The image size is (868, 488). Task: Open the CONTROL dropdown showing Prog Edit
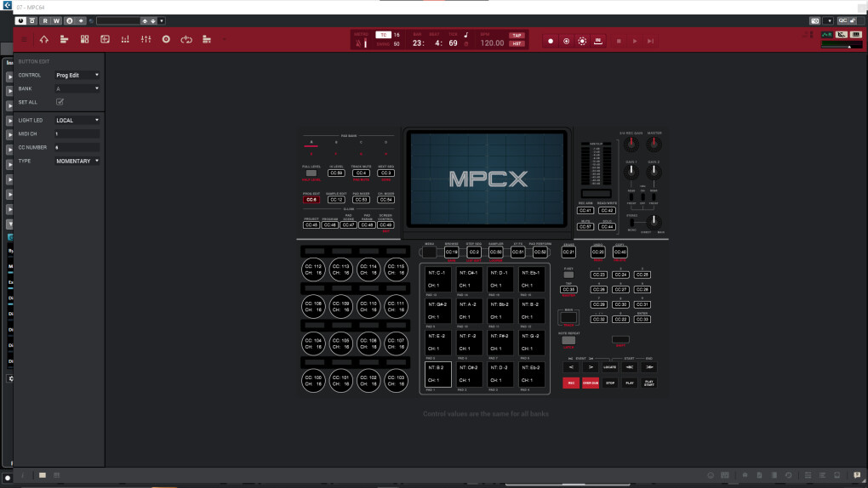77,76
